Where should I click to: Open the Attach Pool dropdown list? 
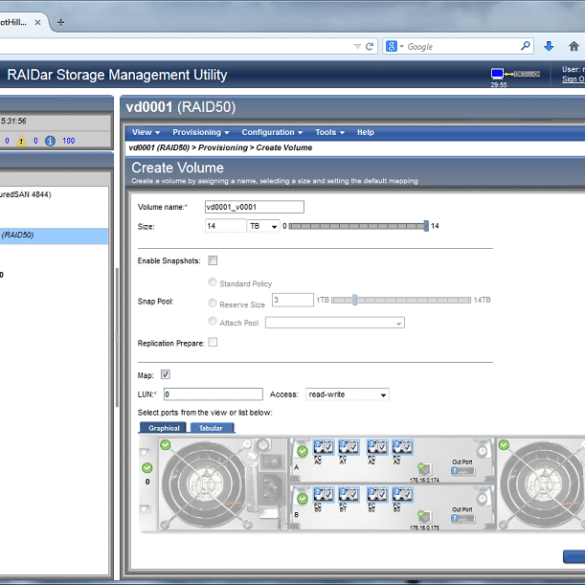coord(335,323)
